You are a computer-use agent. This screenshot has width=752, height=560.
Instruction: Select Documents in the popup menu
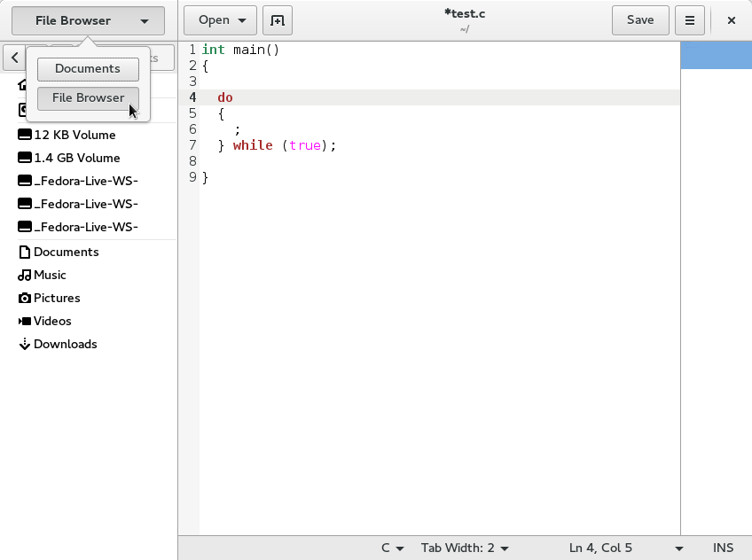88,69
